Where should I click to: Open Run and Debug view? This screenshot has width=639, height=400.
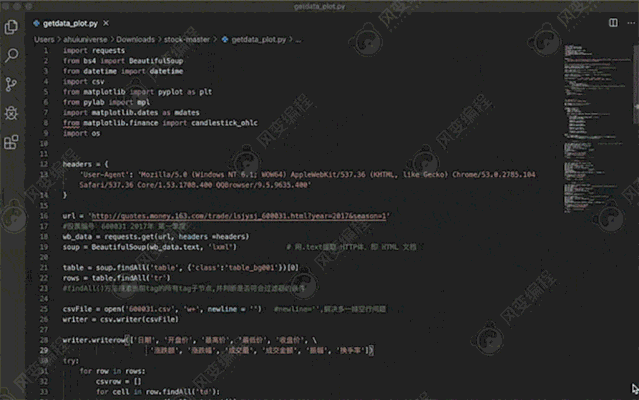(11, 113)
